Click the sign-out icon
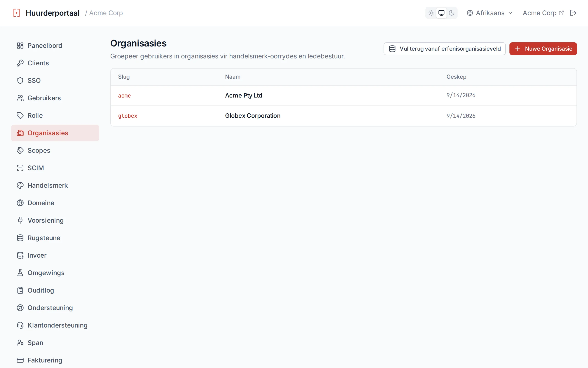This screenshot has height=368, width=588. pos(573,13)
